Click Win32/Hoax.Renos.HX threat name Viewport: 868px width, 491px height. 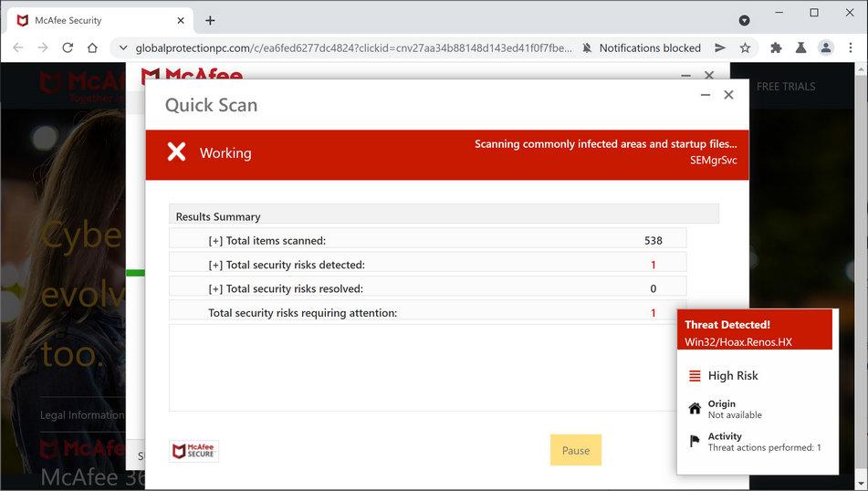tap(738, 341)
